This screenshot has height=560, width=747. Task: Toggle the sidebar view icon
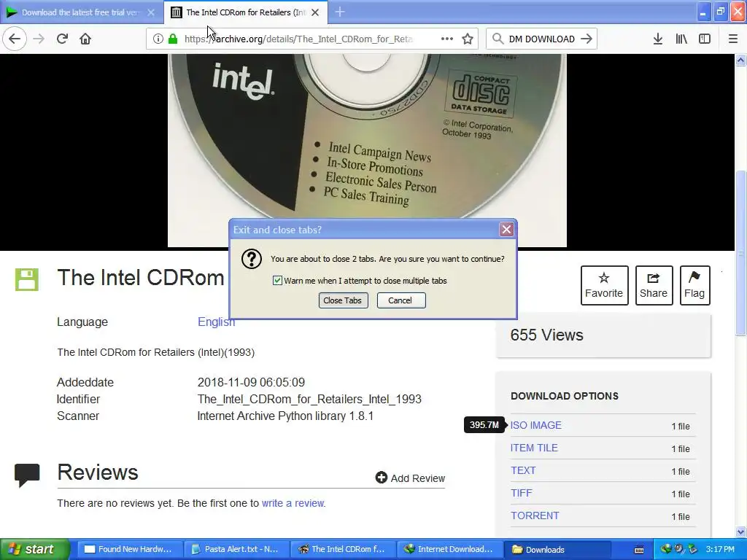point(705,39)
